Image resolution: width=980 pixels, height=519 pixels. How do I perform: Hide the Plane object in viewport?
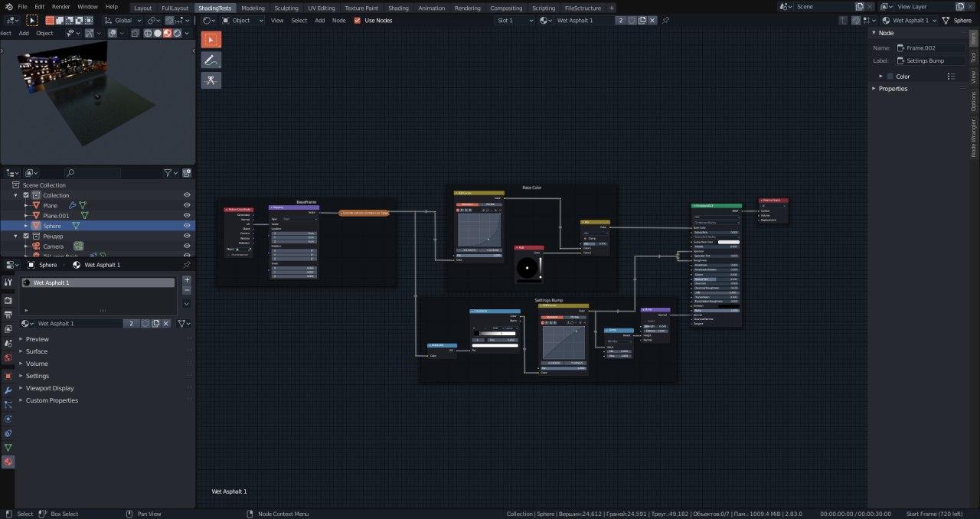187,206
